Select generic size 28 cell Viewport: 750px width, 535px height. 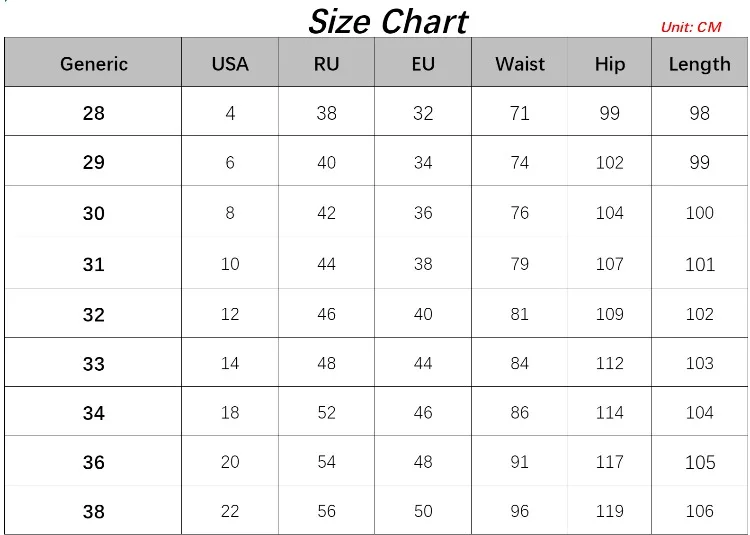coord(93,111)
